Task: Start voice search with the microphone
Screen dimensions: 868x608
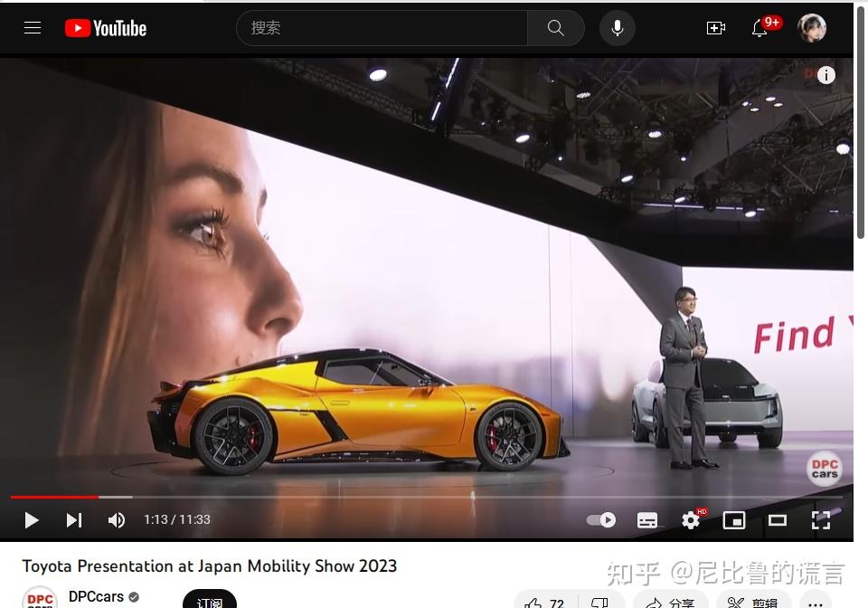Action: [x=618, y=28]
